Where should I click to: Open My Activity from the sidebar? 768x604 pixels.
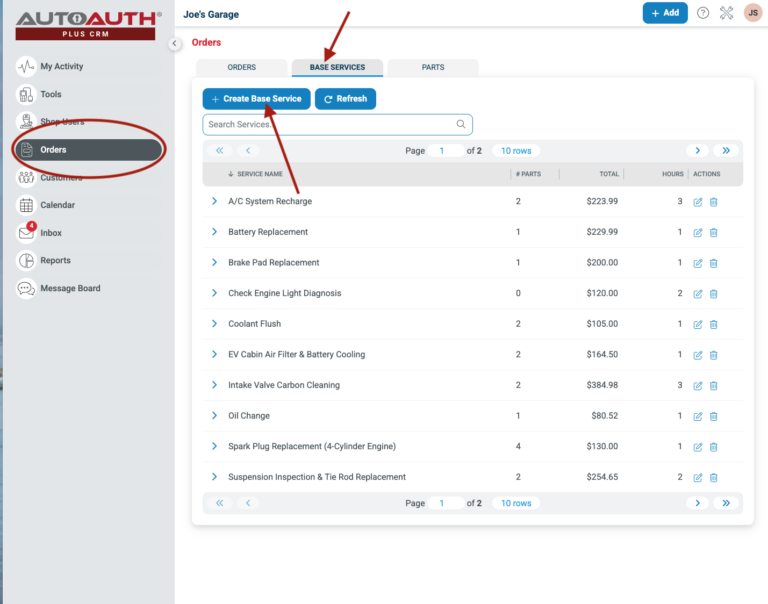click(x=61, y=67)
